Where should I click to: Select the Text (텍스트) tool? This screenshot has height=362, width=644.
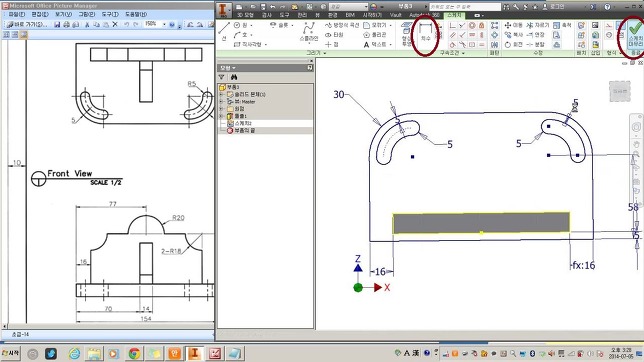point(375,44)
